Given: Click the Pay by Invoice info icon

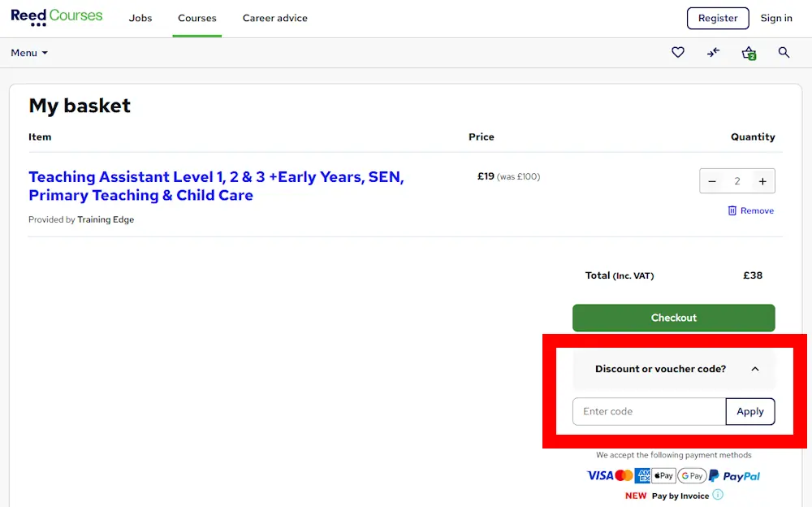Looking at the screenshot, I should pos(718,495).
